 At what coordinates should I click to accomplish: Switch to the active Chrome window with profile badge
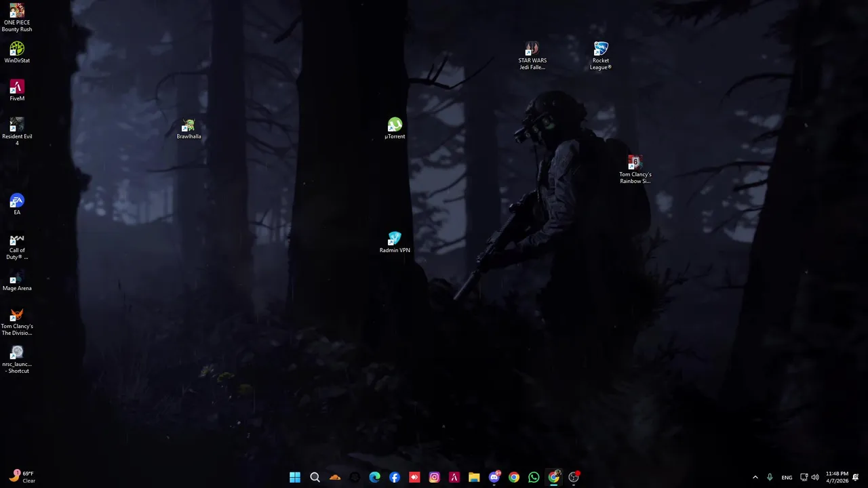click(554, 477)
